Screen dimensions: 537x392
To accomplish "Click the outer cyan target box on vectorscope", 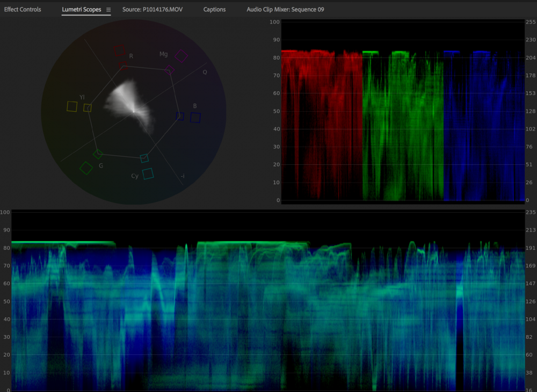I will [x=148, y=173].
